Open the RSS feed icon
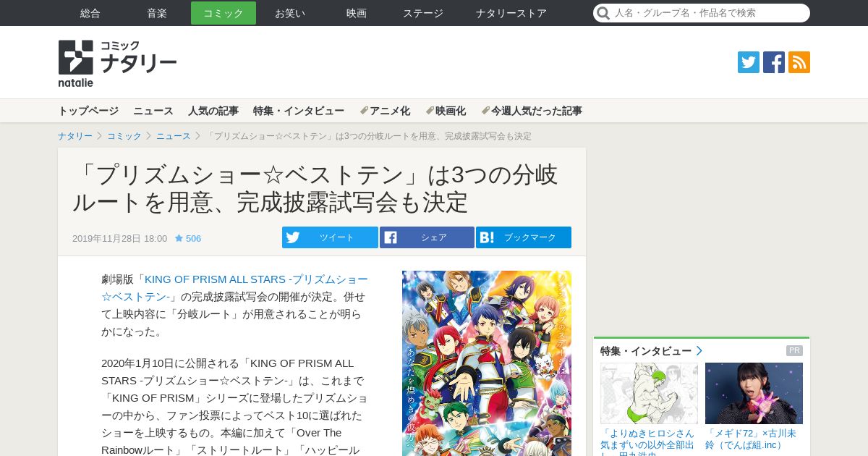The width and height of the screenshot is (868, 456). 799,62
